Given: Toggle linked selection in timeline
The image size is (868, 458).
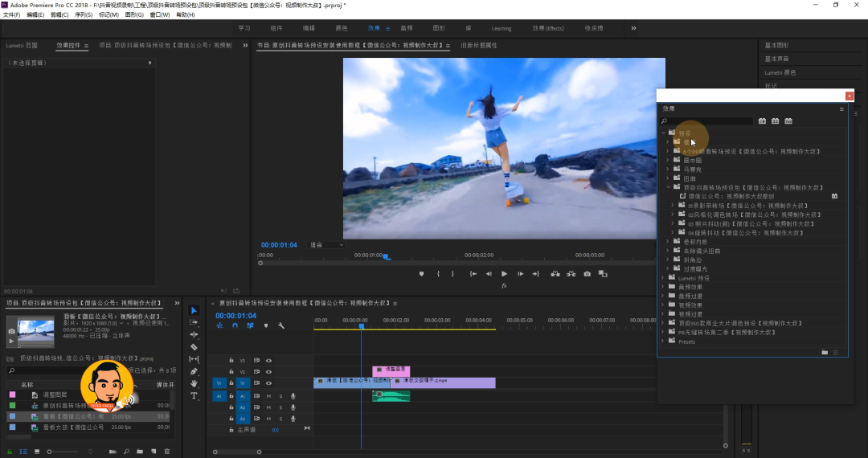Looking at the screenshot, I should tap(250, 325).
